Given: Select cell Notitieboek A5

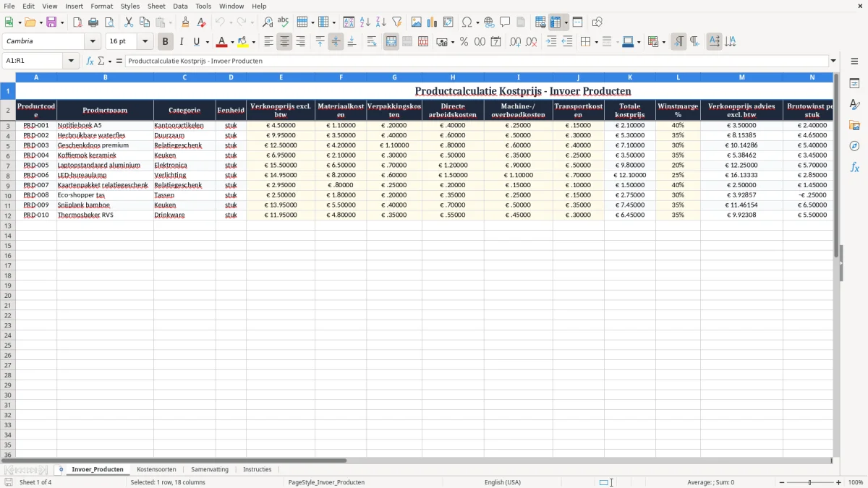Looking at the screenshot, I should [x=105, y=125].
